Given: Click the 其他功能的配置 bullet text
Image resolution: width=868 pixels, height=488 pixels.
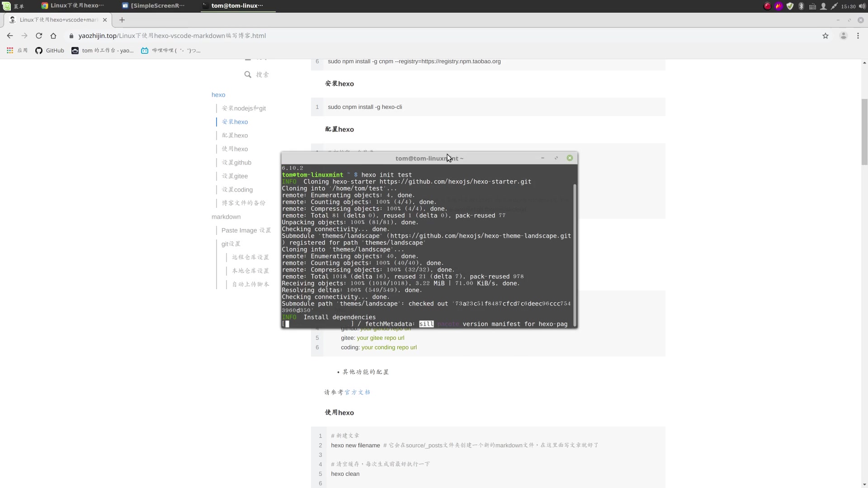Looking at the screenshot, I should (366, 372).
